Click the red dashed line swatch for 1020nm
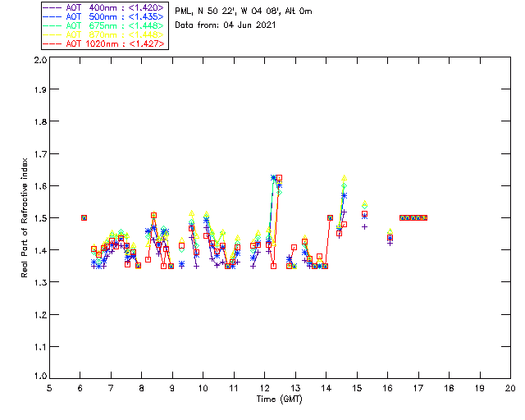This screenshot has height=420, width=525. coord(52,43)
